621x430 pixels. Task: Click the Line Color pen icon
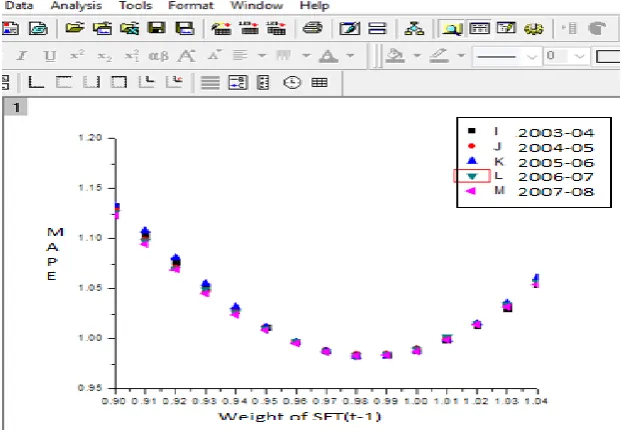point(439,56)
